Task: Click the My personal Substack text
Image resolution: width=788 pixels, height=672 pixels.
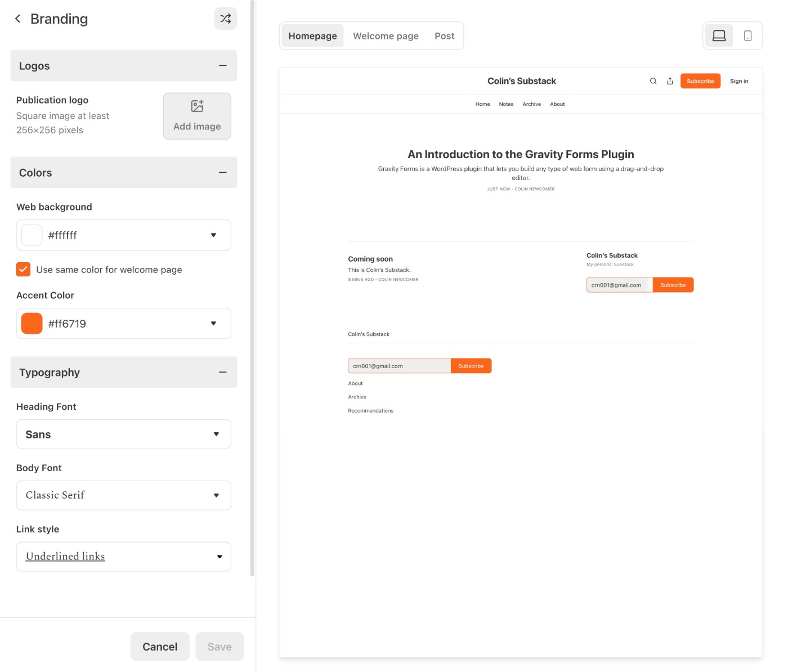Action: 610,265
